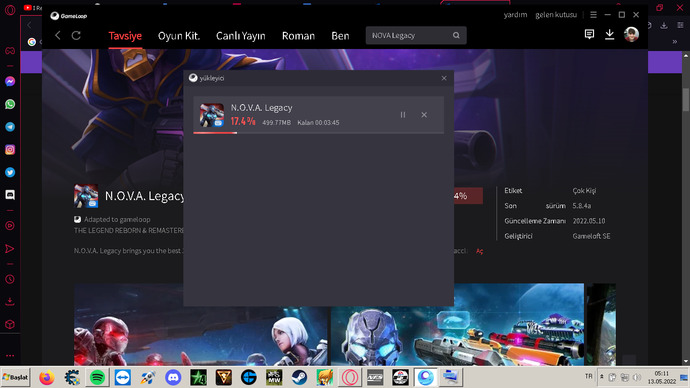Screen dimensions: 690x388
Task: Click the Gameloft SE developer name
Action: coord(591,236)
